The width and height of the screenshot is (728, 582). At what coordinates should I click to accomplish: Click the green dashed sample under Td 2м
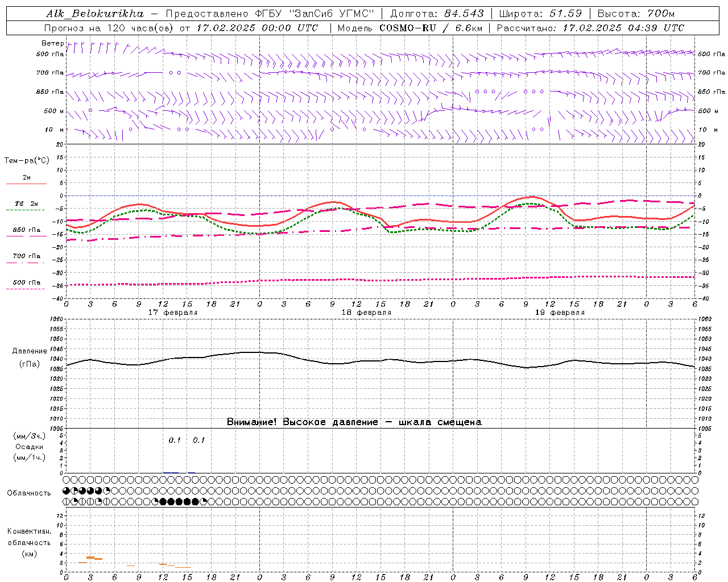click(26, 210)
